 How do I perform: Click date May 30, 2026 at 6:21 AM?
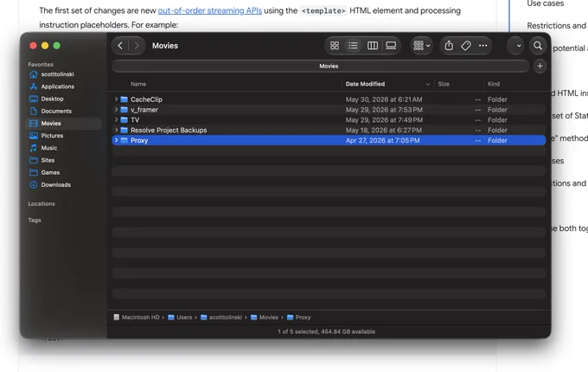click(x=384, y=99)
